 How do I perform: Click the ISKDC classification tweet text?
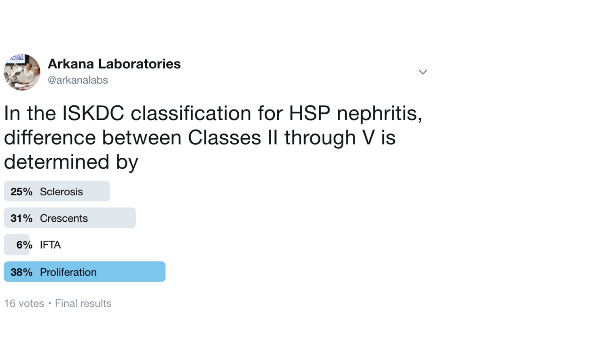coord(213,138)
